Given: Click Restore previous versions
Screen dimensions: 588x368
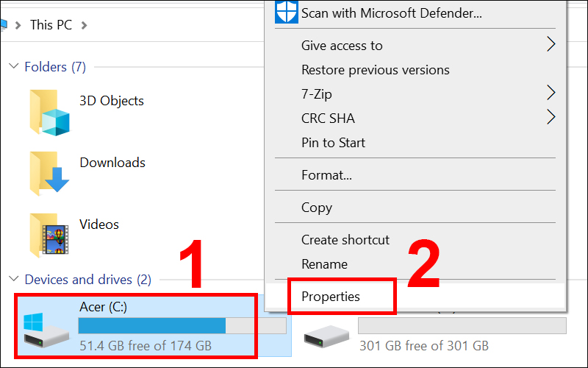Looking at the screenshot, I should 375,70.
